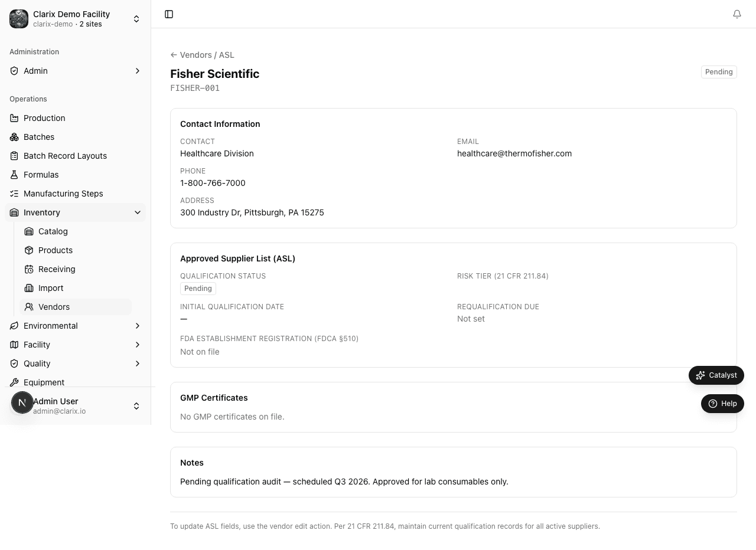This screenshot has height=550, width=756.
Task: Open the Receiving submenu item
Action: 76,269
